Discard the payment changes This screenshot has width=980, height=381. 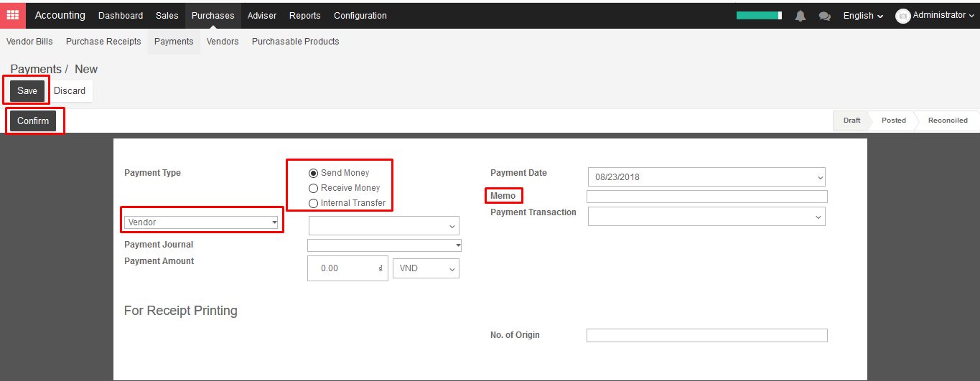point(70,90)
